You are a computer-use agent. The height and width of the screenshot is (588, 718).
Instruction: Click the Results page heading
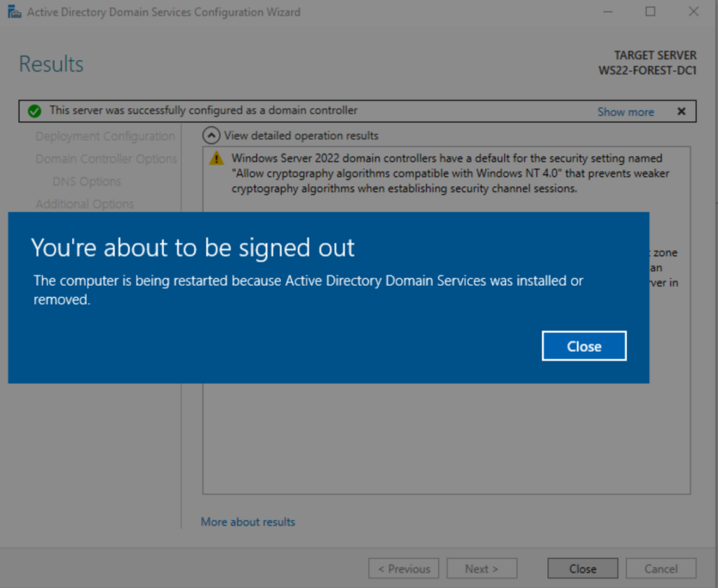[x=51, y=64]
